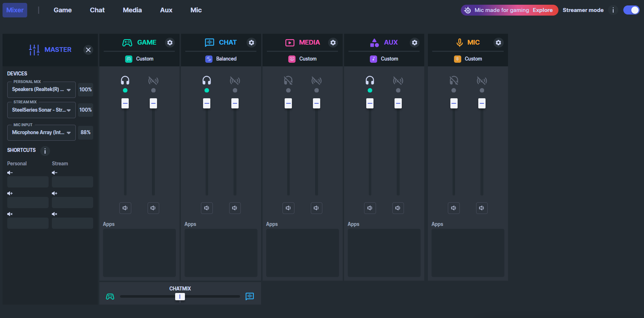This screenshot has width=644, height=318.
Task: Mute Game personal mix speaker button
Action: pos(125,208)
